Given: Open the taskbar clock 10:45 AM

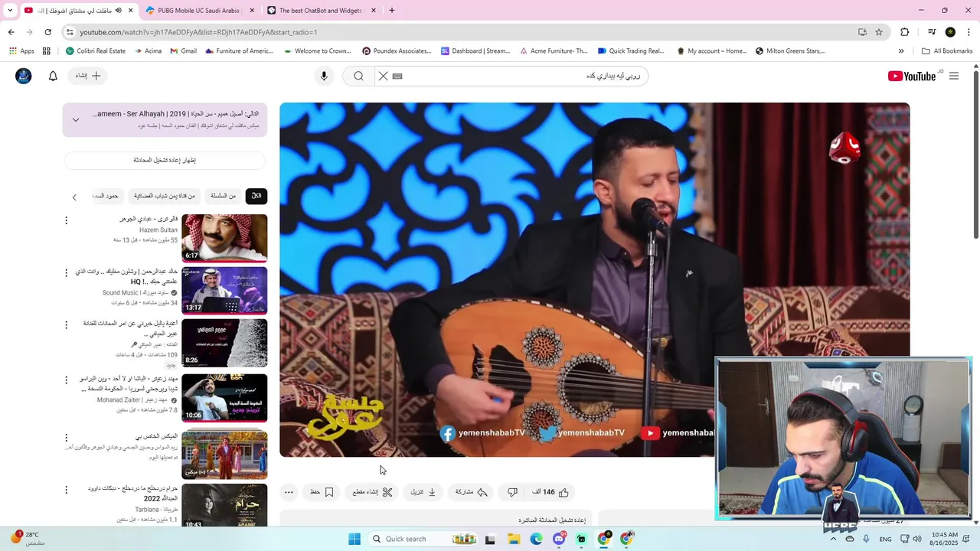Looking at the screenshot, I should (946, 539).
